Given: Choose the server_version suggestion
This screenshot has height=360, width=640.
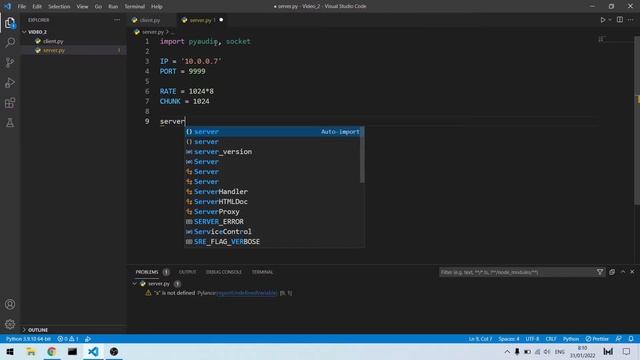Looking at the screenshot, I should (273, 152).
